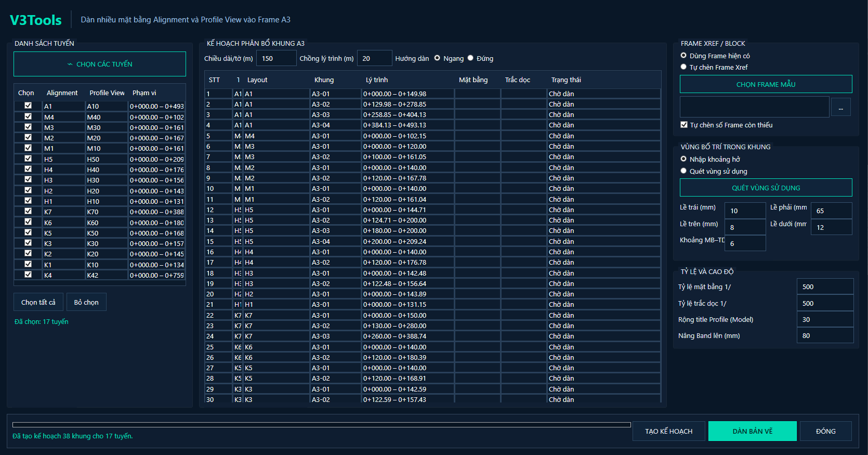Image resolution: width=868 pixels, height=455 pixels.
Task: Select plan row with range 0+122.59 – 0+157.43
Action: (432, 399)
